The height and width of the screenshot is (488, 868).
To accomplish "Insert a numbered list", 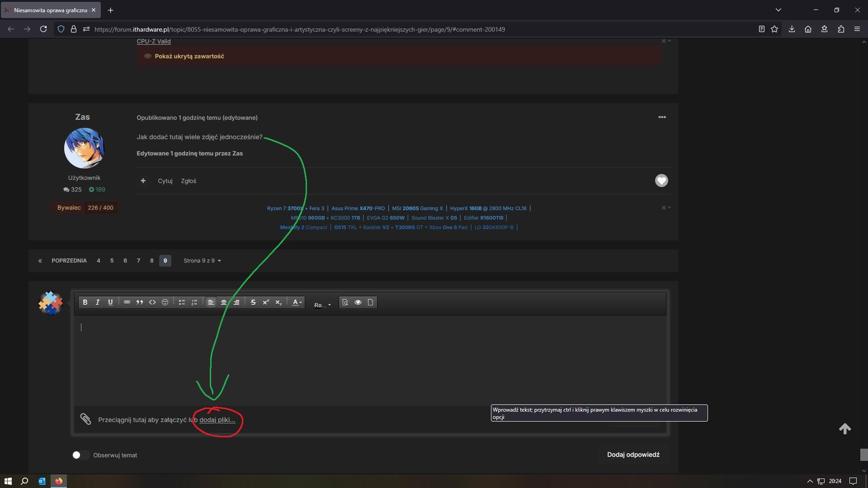I will [194, 302].
